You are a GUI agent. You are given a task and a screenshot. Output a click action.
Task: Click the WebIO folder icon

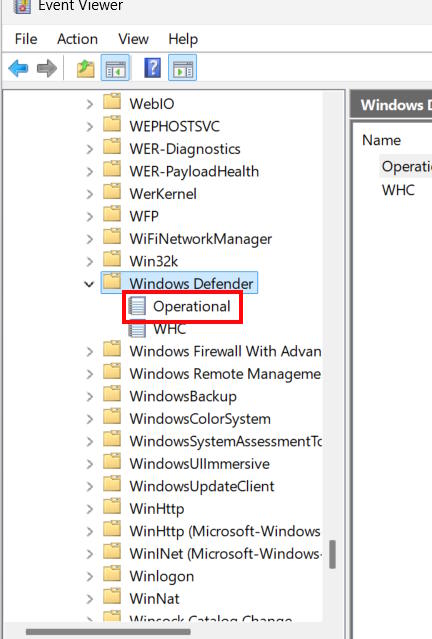coord(112,102)
